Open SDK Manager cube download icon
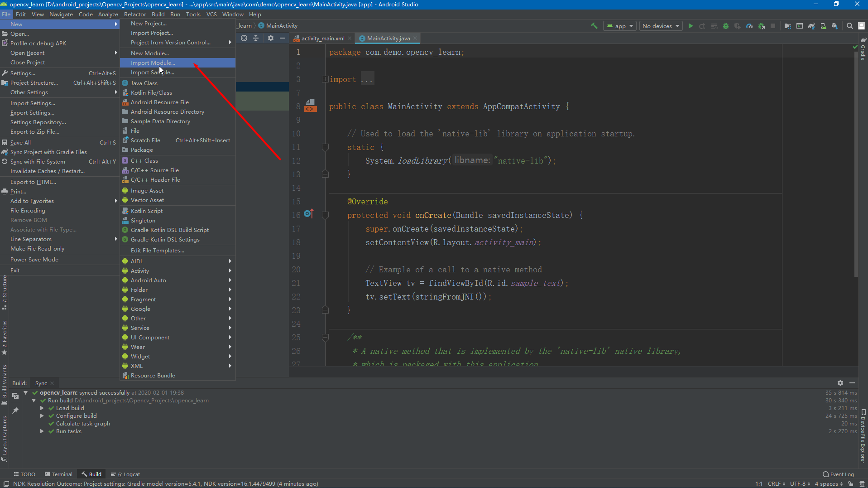This screenshot has width=868, height=488. coord(835,26)
